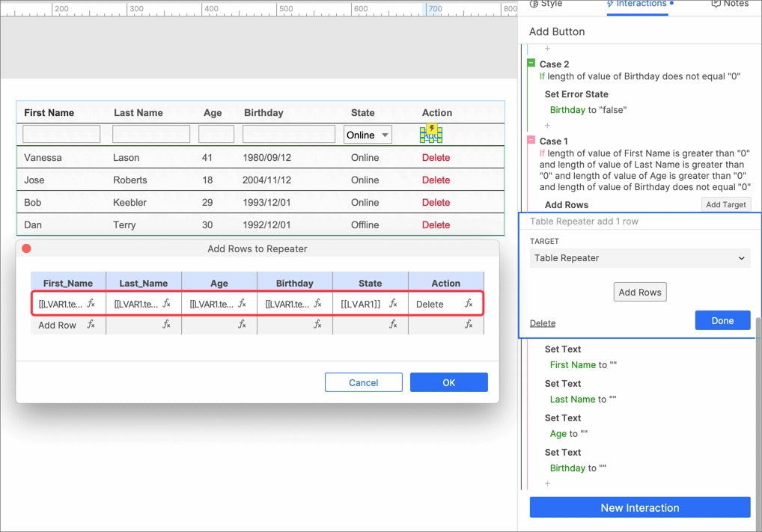
Task: Open fx editor for the Delete Action cell
Action: point(469,304)
